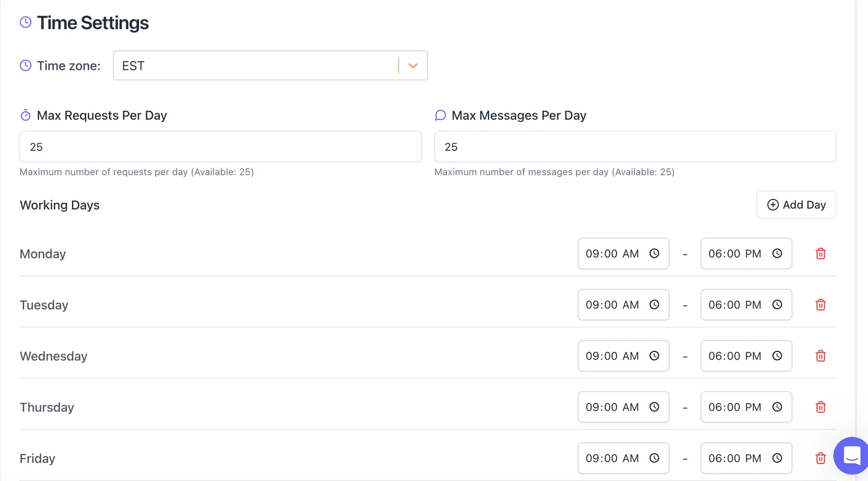Click the clock icon in Friday start time
This screenshot has width=868, height=481.
coord(654,458)
